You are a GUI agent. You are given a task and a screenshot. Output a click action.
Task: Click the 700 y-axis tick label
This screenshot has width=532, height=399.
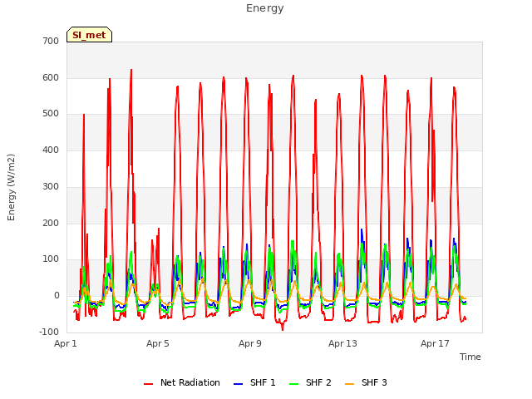pyautogui.click(x=51, y=41)
